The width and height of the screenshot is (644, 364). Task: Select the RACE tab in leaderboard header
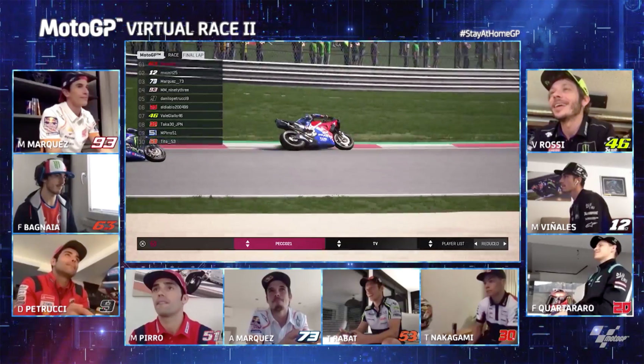[173, 55]
